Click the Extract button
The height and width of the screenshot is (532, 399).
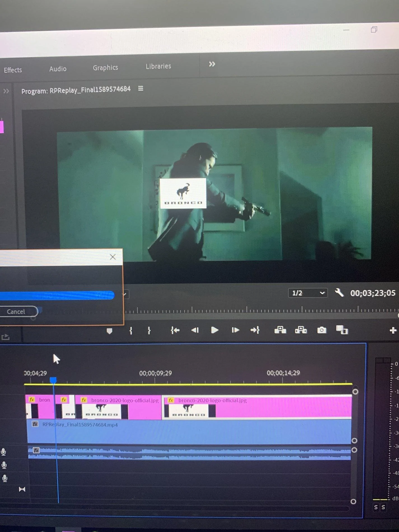(x=301, y=330)
